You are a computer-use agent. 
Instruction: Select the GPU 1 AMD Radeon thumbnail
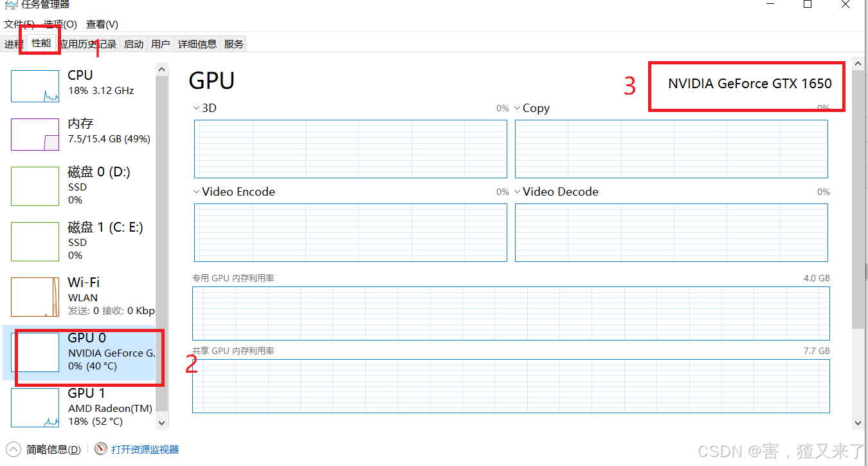[x=35, y=408]
